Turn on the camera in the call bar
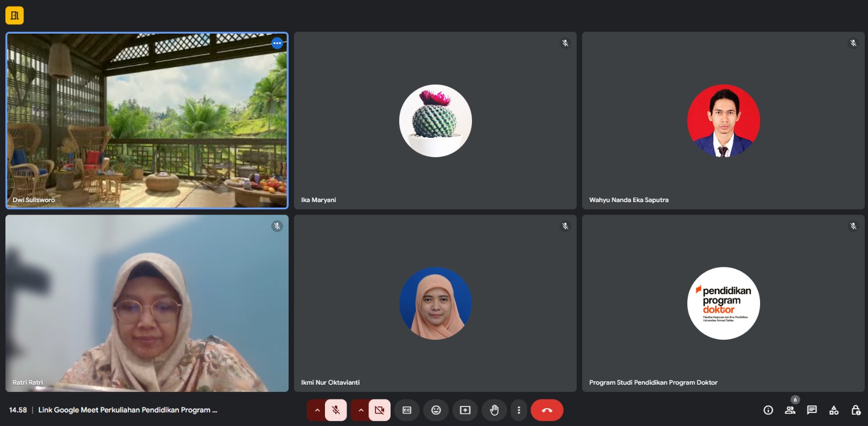868x426 pixels. 379,410
